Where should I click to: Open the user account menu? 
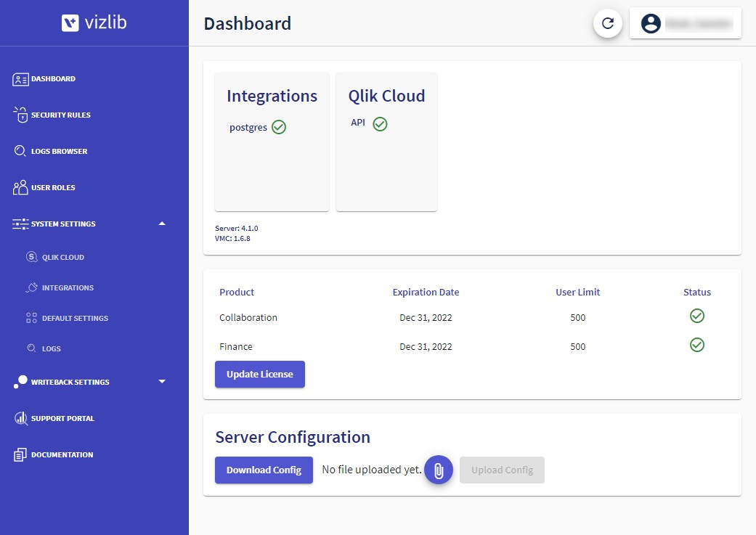[x=685, y=23]
